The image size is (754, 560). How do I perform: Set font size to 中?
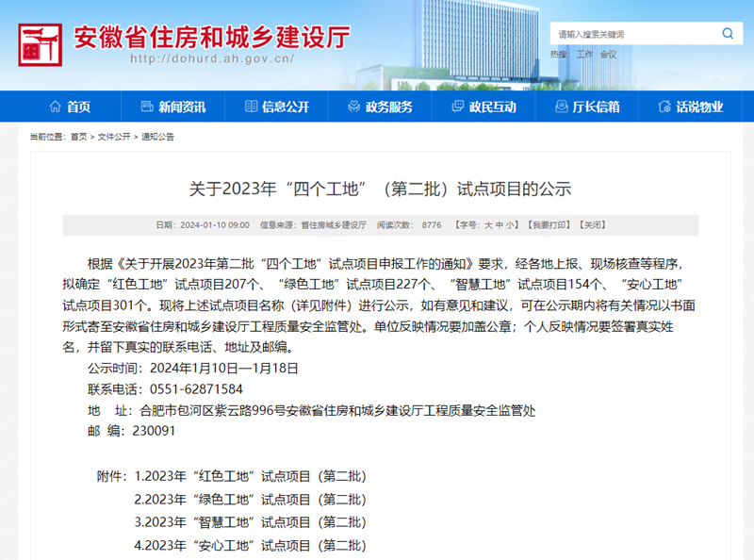500,225
